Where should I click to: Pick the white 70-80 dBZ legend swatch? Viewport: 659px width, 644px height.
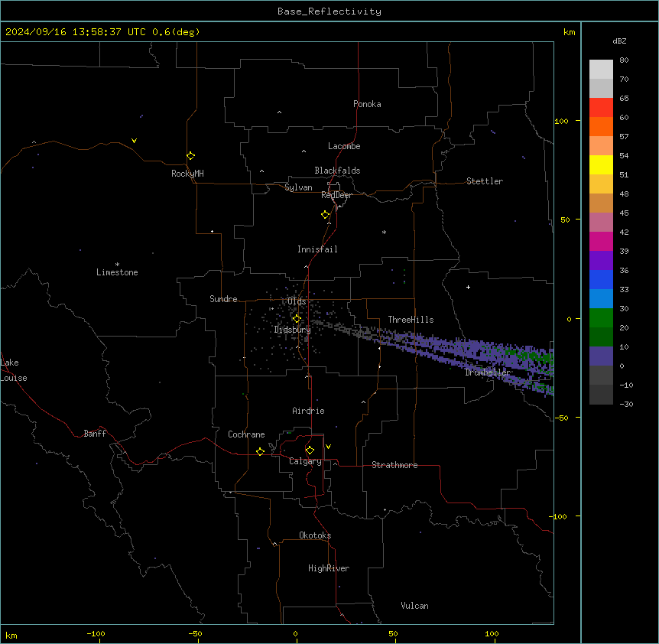[601, 70]
